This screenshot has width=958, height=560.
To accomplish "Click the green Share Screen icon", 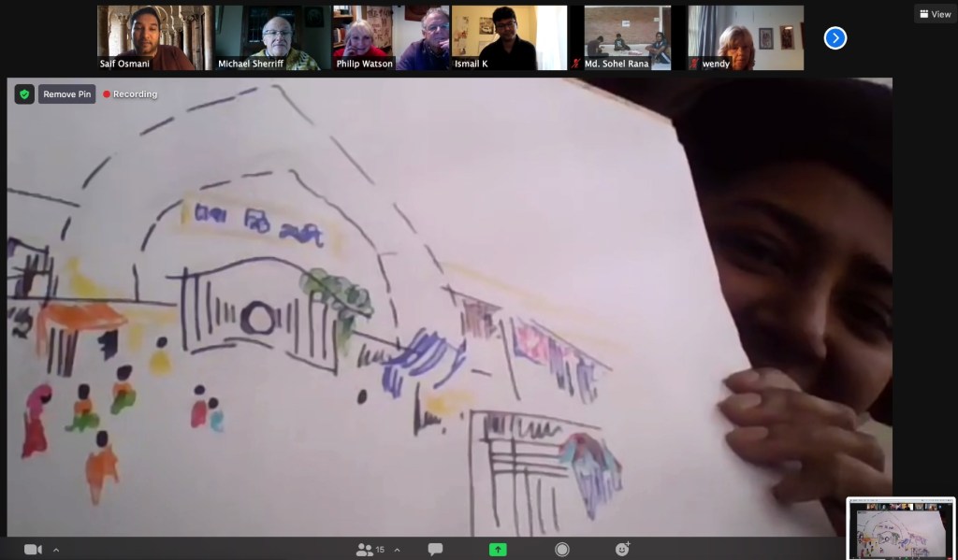I will pos(499,550).
